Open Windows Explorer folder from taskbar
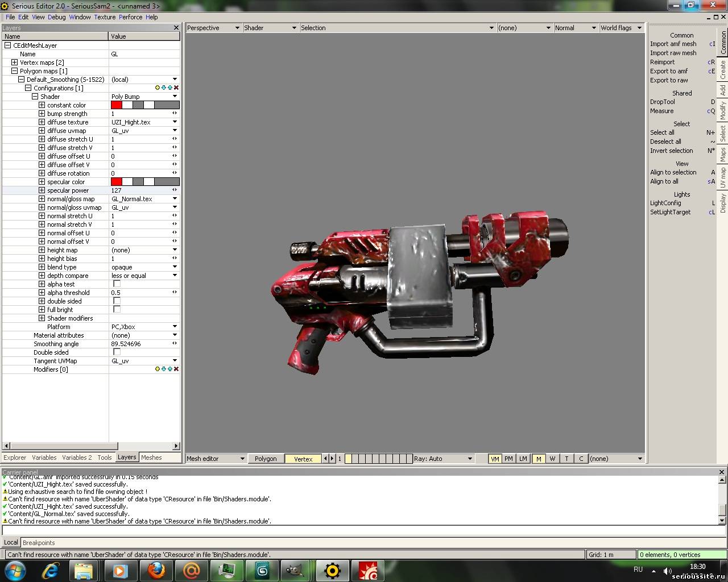Viewport: 728px width, 582px height. coord(84,570)
